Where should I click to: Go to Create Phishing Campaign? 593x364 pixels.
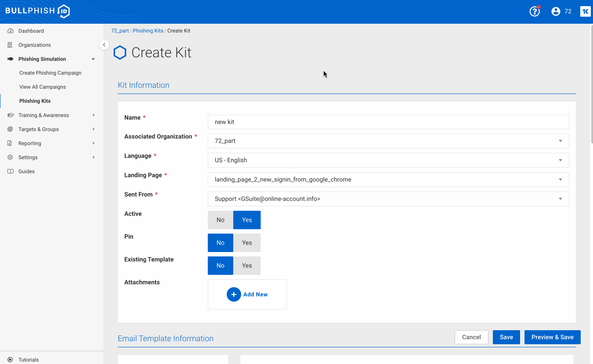click(x=50, y=73)
